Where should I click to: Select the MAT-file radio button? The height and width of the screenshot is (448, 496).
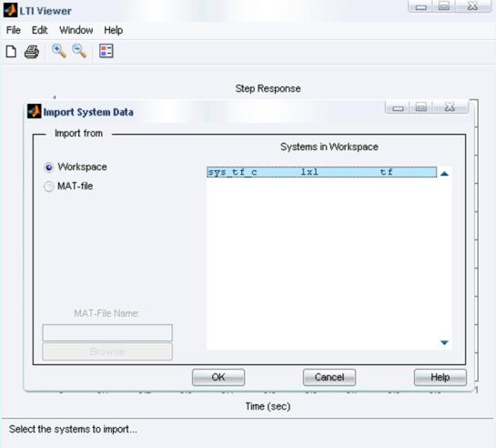coord(49,187)
